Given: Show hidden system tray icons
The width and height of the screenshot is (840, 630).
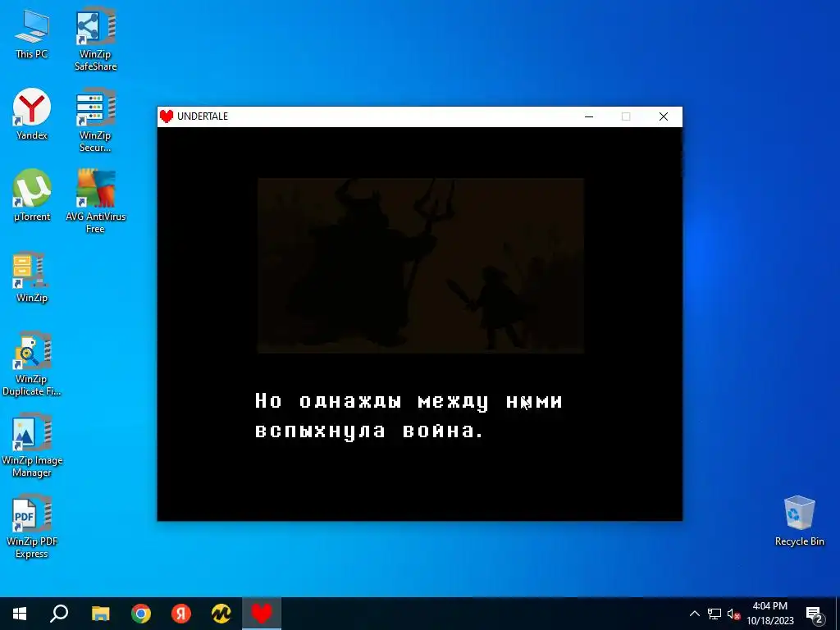Looking at the screenshot, I should tap(694, 614).
